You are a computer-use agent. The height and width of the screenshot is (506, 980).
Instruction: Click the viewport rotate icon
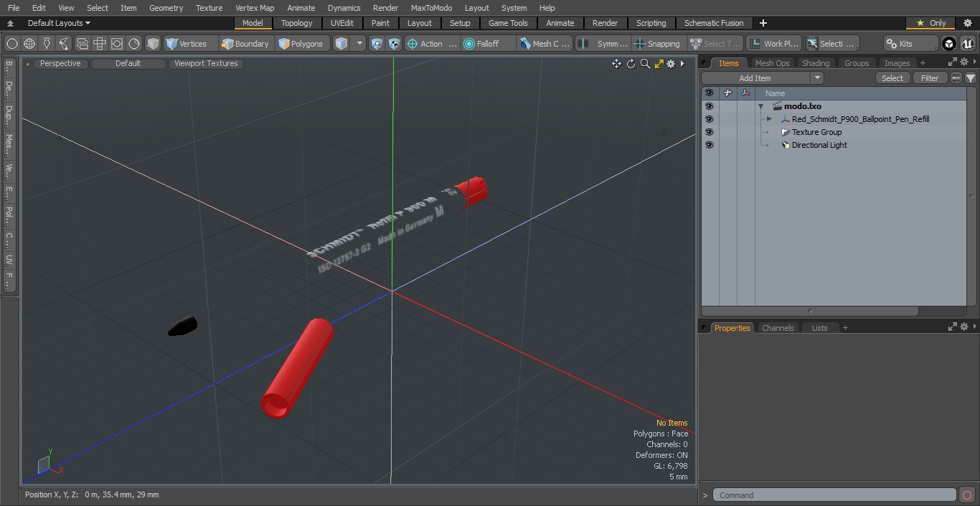coord(631,64)
